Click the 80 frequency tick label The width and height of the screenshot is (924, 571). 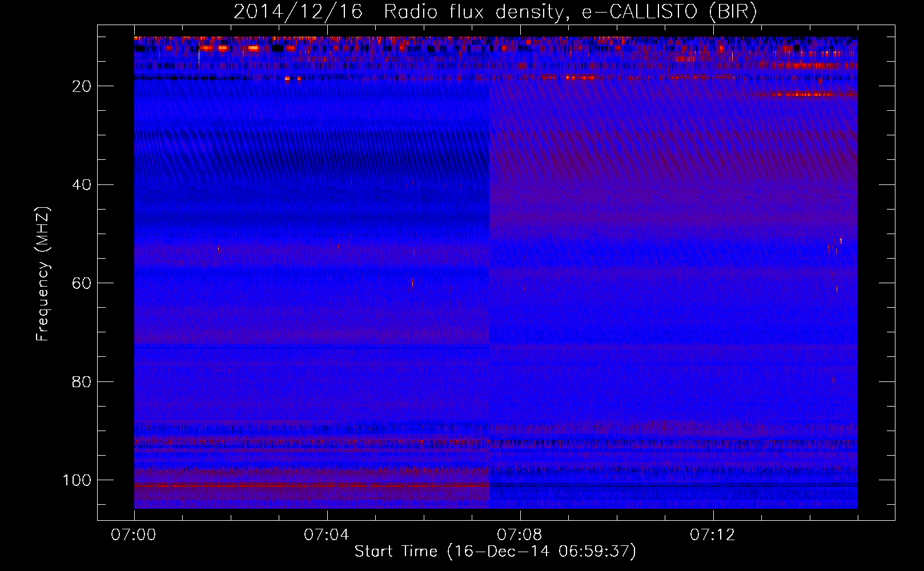[82, 382]
